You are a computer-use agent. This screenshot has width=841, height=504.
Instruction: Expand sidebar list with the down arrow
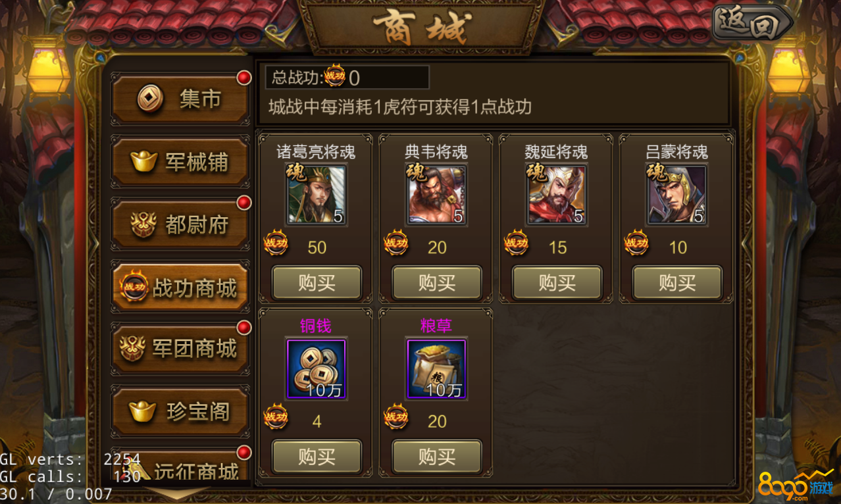(176, 493)
